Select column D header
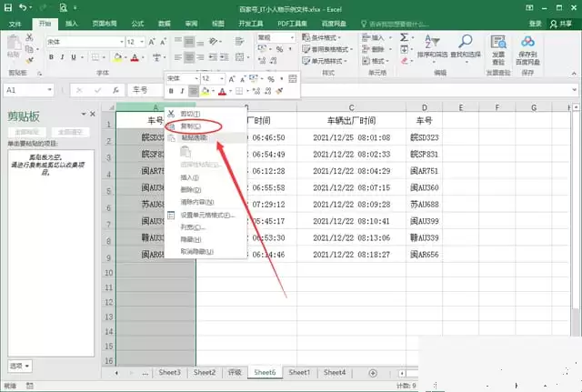The image size is (582, 392). 425,107
